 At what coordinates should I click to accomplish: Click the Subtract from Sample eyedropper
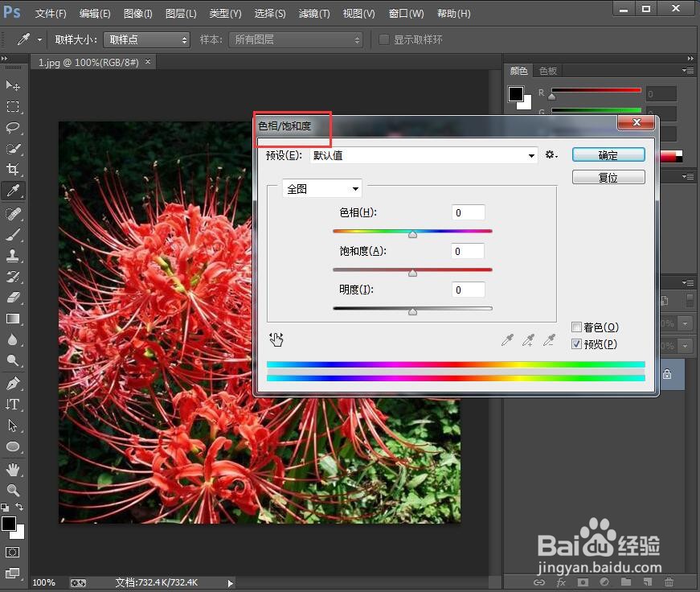pyautogui.click(x=550, y=340)
